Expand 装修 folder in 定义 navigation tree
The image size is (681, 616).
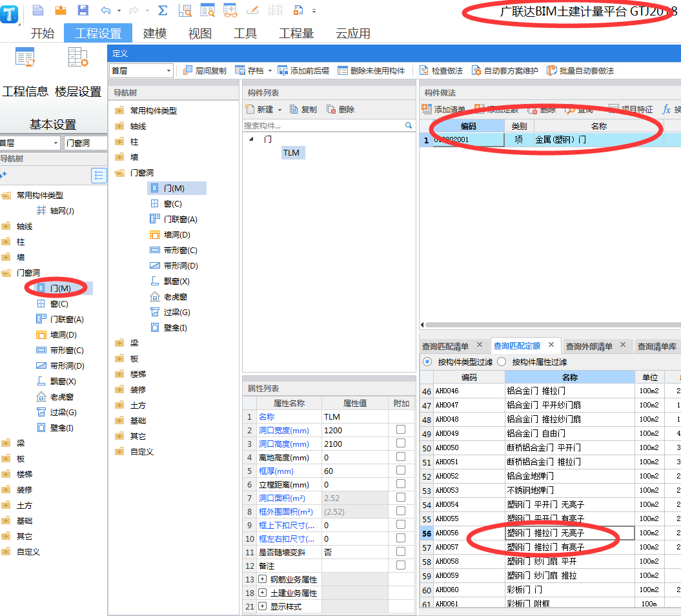119,389
